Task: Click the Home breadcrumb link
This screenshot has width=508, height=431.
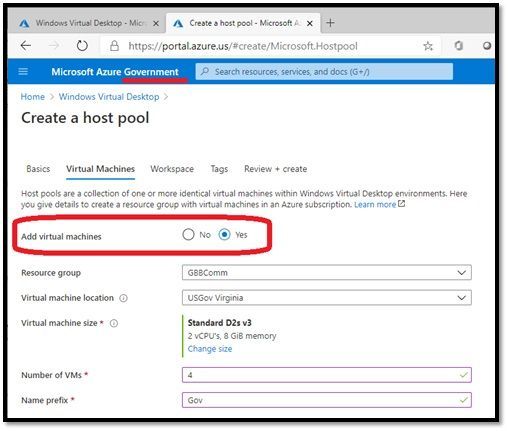Action: point(33,97)
